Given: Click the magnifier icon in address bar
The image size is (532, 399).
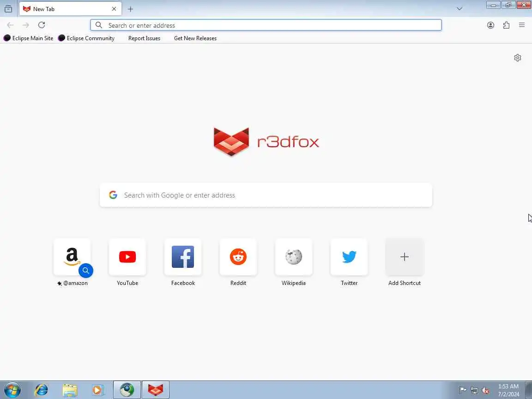Looking at the screenshot, I should pyautogui.click(x=99, y=25).
